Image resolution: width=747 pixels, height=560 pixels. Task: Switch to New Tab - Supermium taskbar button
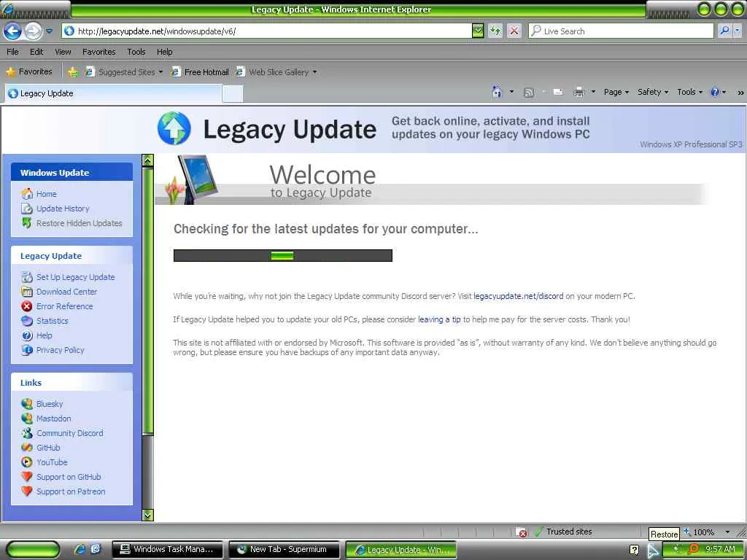coord(284,550)
